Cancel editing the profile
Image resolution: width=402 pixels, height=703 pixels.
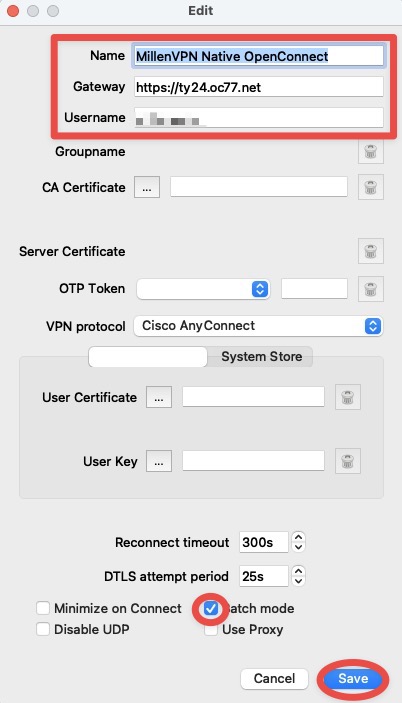click(274, 679)
